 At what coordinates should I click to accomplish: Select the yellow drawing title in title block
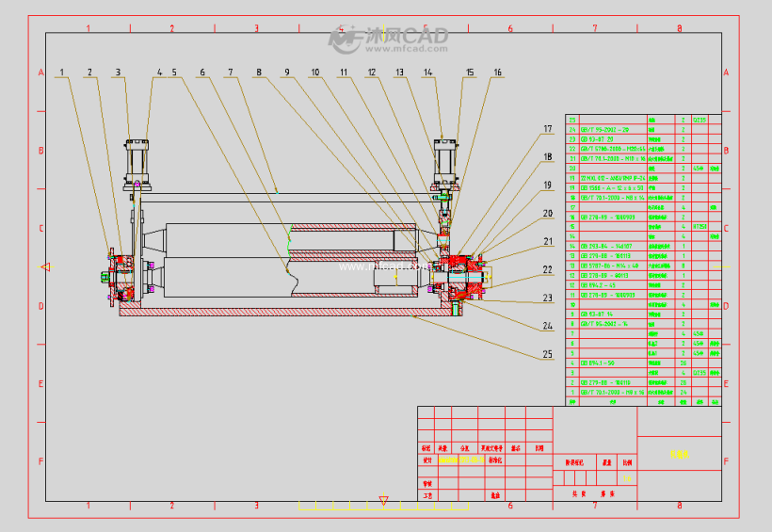679,455
